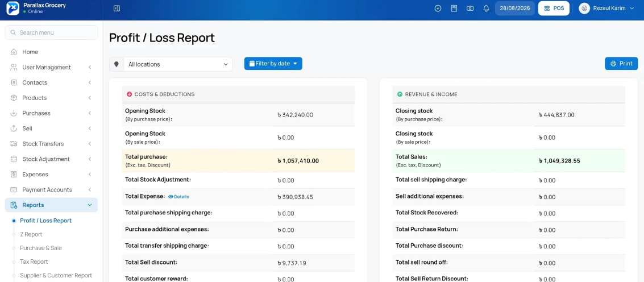Click the cash register icon in header

click(470, 8)
